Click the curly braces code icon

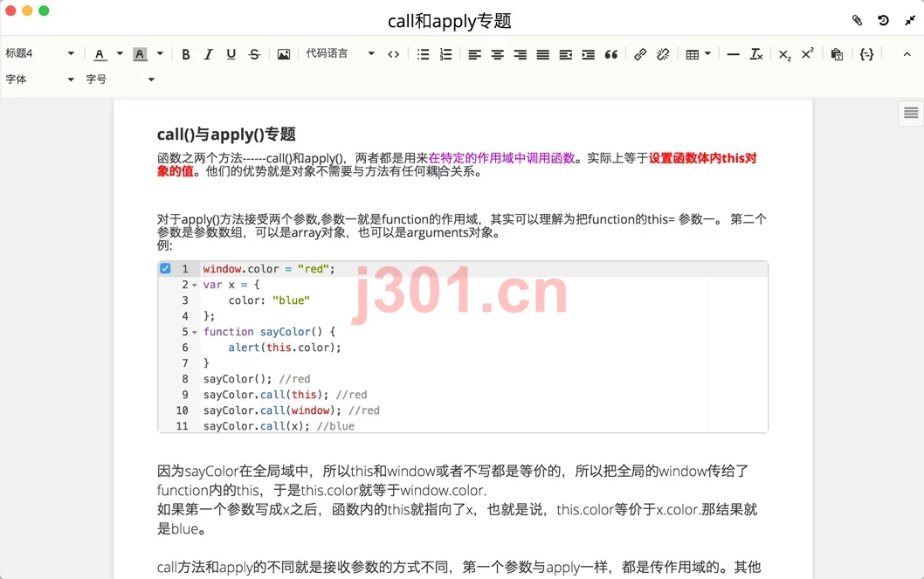coord(866,54)
